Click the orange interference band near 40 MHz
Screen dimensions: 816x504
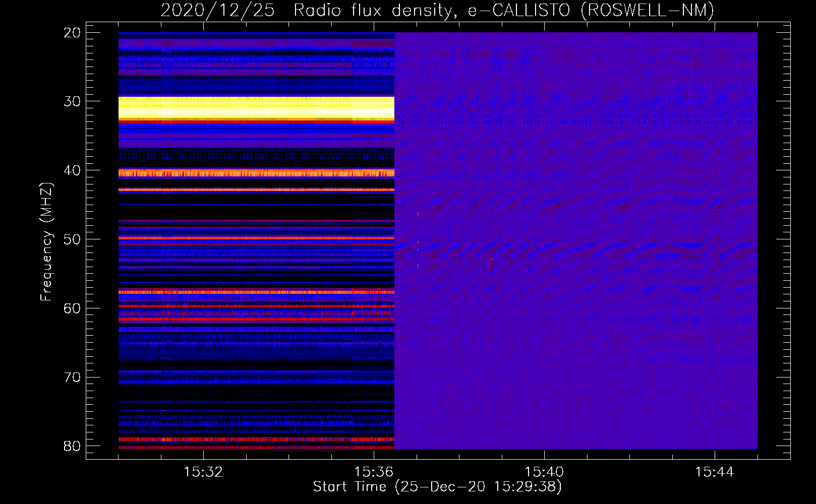(x=256, y=173)
